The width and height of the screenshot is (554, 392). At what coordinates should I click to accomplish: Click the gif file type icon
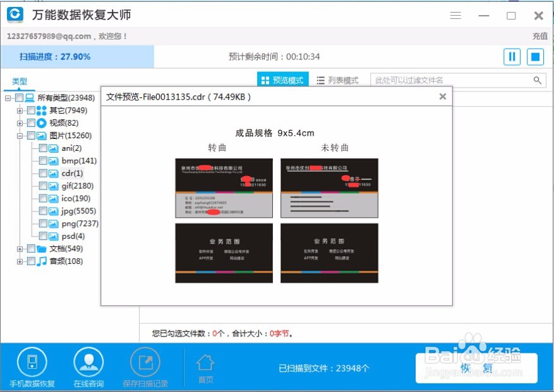pyautogui.click(x=53, y=186)
